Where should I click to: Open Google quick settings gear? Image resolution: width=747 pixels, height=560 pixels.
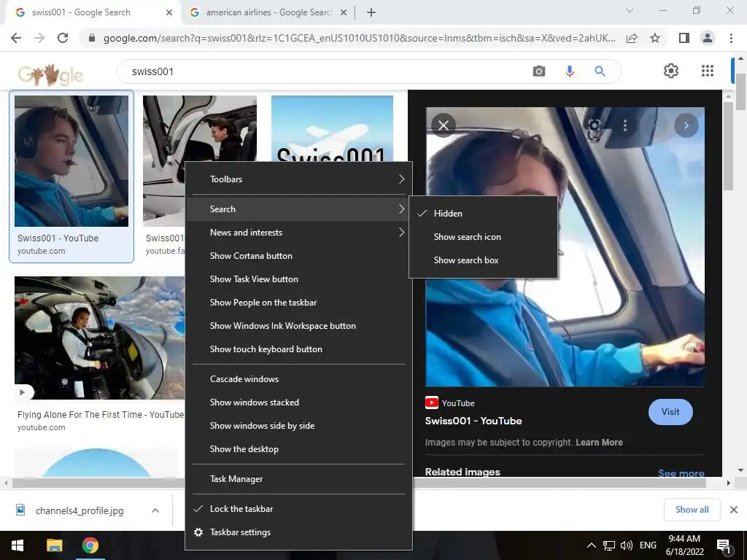point(671,71)
